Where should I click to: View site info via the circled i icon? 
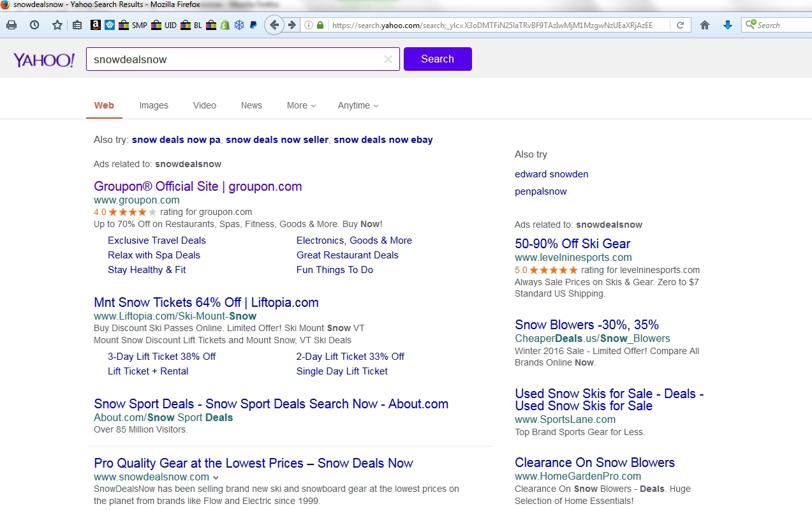click(309, 26)
